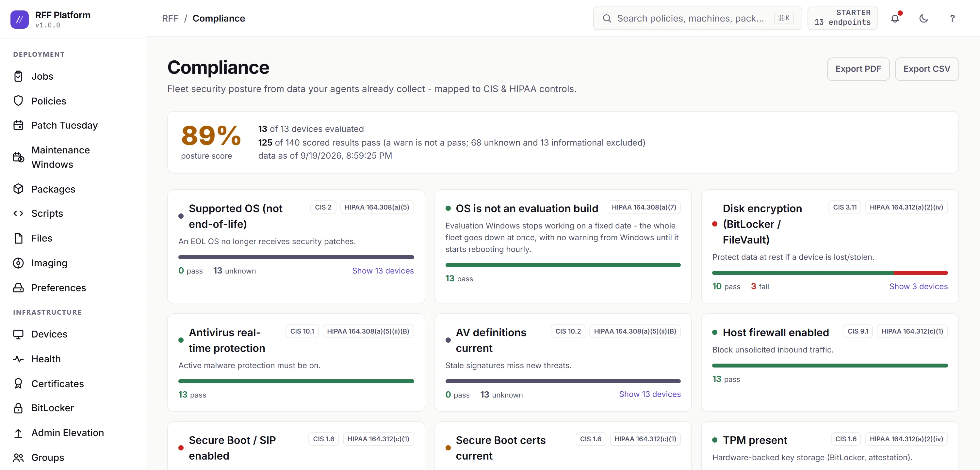Click Export PDF button
Viewport: 980px width, 470px height.
pyautogui.click(x=858, y=69)
